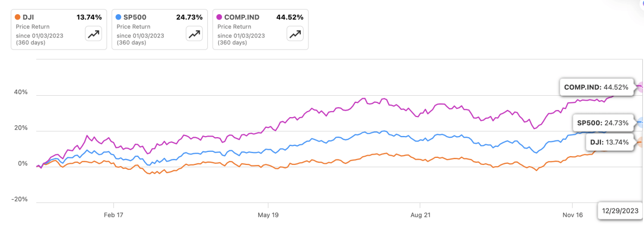Click the Aug 21 axis date label
The height and width of the screenshot is (233, 644).
pos(420,215)
